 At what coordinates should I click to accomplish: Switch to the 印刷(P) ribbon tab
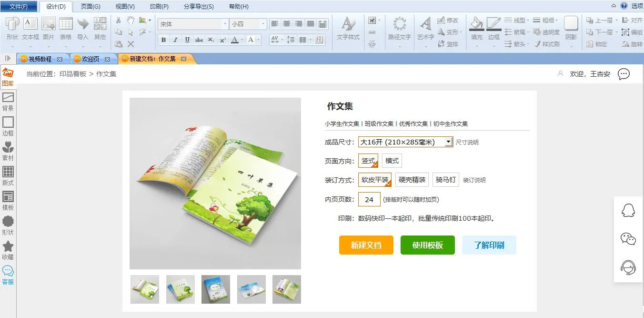(159, 7)
